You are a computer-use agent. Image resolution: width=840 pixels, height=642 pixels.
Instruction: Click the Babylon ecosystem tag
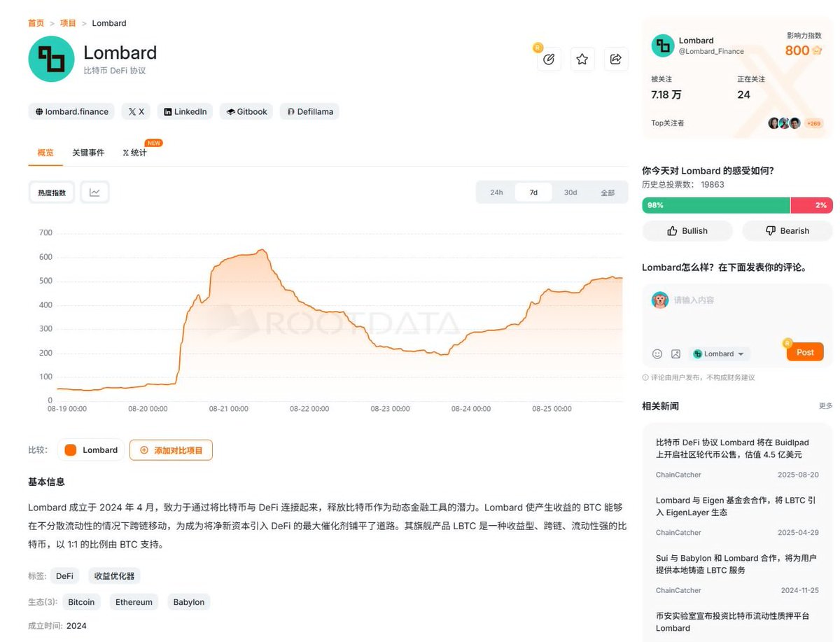pos(189,602)
